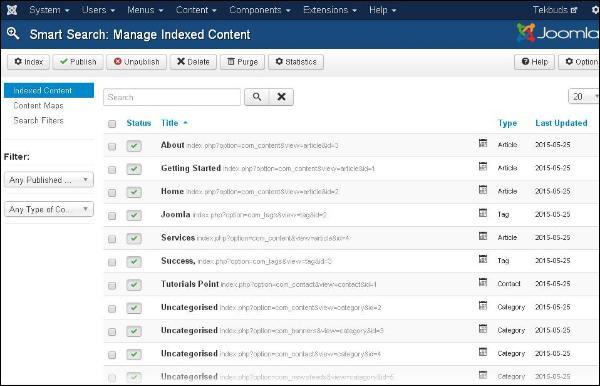The image size is (600, 386).
Task: Click the calendar icon in the Tutorials Point row
Action: (483, 282)
